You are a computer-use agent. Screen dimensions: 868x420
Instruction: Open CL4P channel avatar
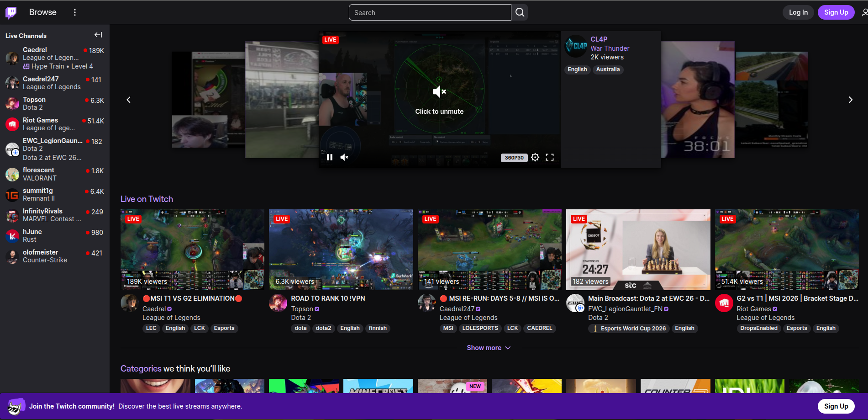(576, 46)
